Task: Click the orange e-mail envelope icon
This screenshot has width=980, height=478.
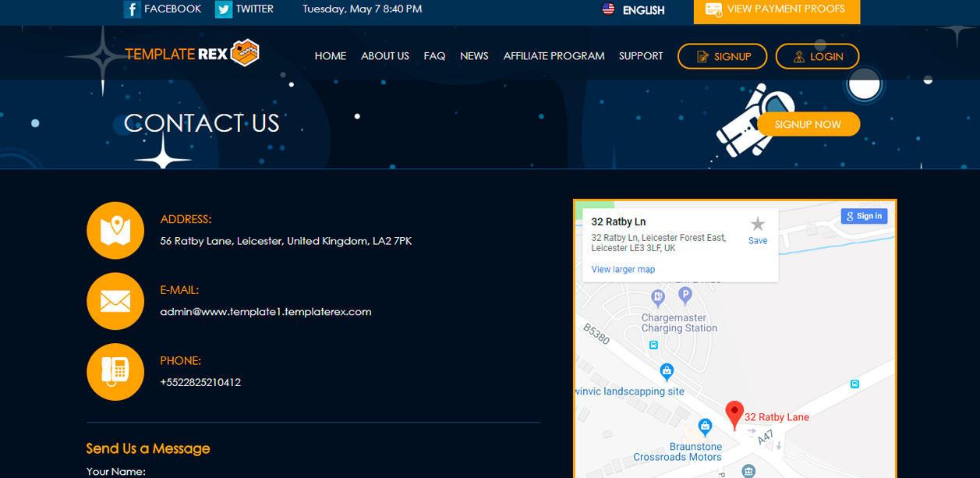Action: [x=115, y=301]
